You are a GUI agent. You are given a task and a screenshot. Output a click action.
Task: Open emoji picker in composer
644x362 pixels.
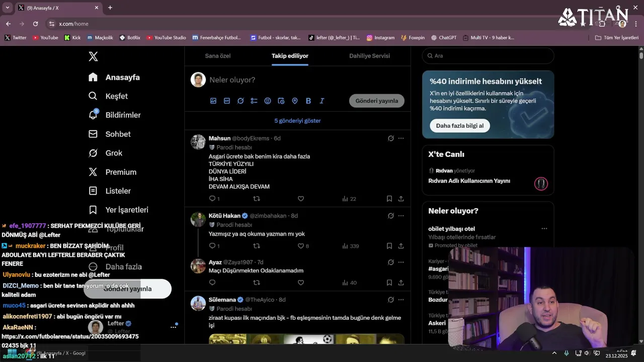268,101
